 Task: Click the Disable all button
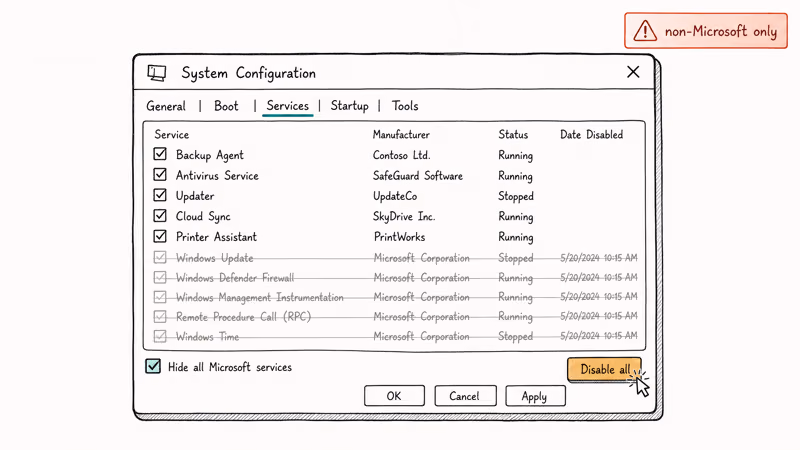tap(604, 369)
